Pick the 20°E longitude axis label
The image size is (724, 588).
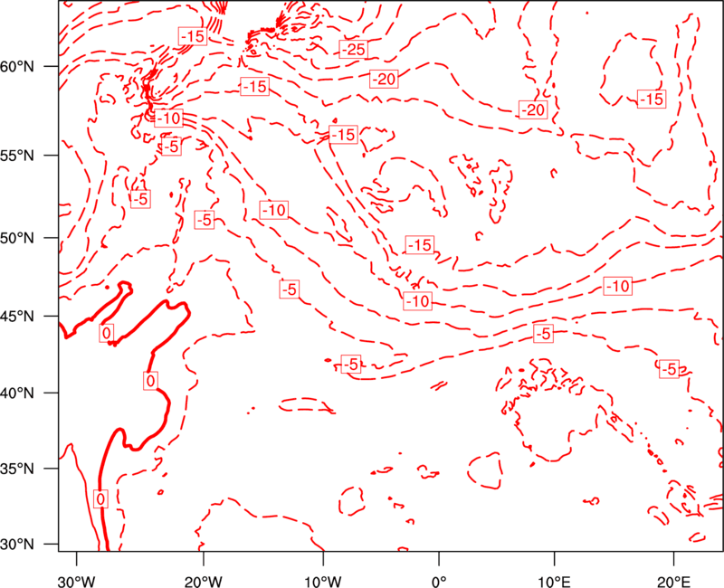pyautogui.click(x=673, y=581)
